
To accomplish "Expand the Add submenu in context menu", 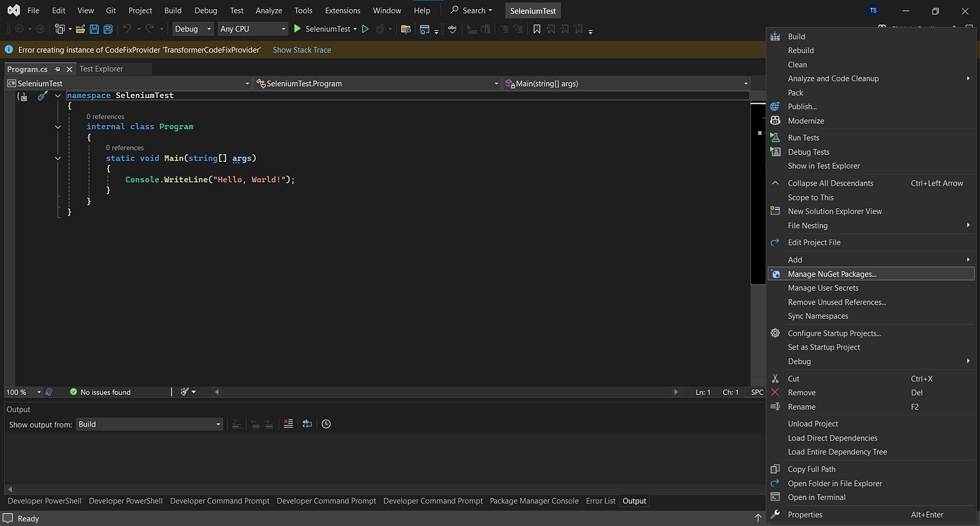I will [871, 260].
